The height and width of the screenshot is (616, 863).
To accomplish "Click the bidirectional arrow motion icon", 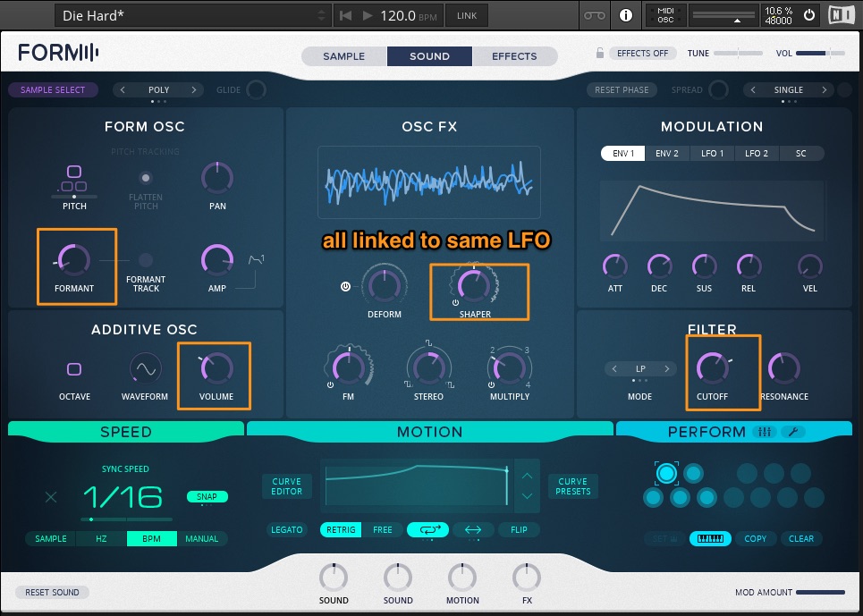I will tap(473, 529).
